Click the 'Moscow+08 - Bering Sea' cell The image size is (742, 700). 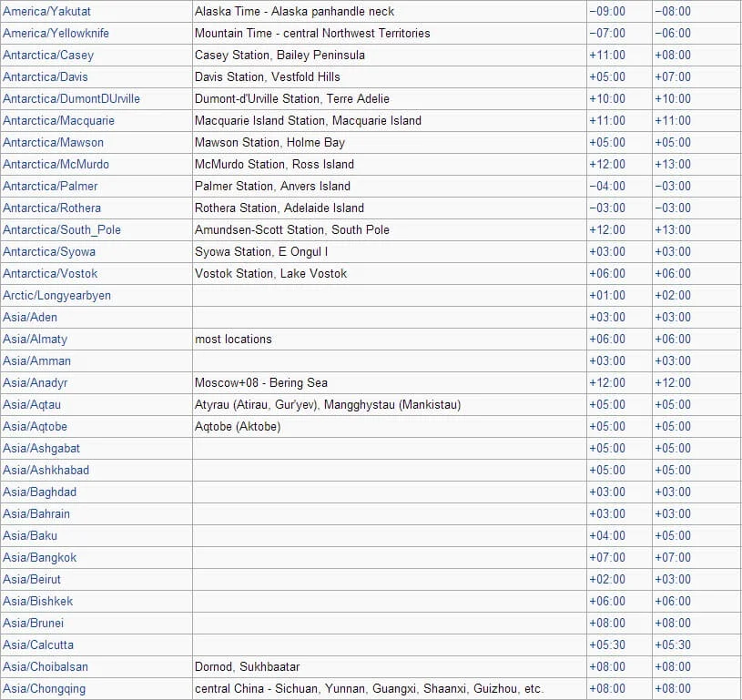(x=260, y=383)
